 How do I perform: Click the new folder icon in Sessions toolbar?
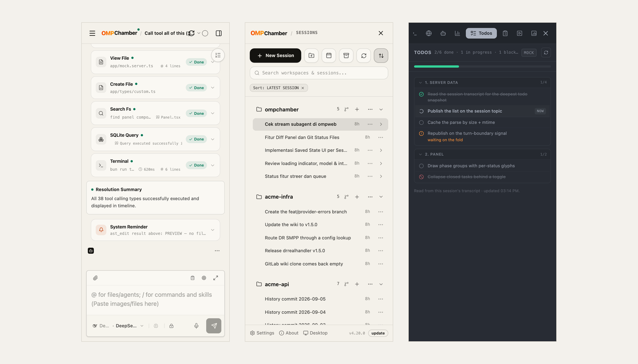point(311,56)
